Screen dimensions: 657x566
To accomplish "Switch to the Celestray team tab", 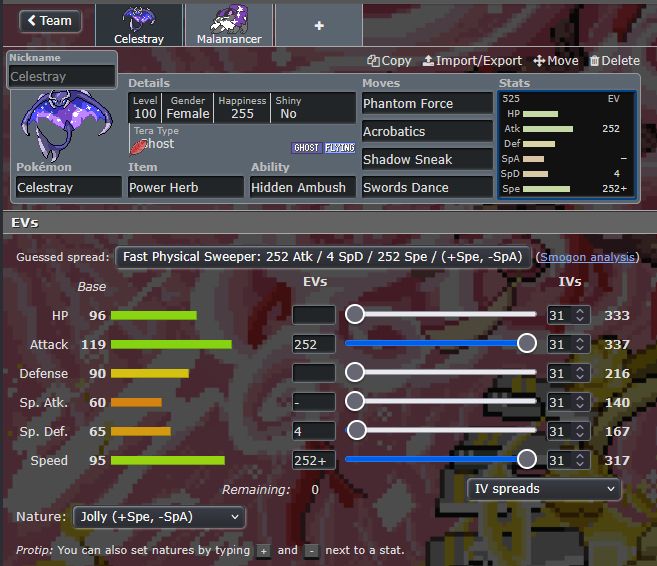I will [139, 25].
